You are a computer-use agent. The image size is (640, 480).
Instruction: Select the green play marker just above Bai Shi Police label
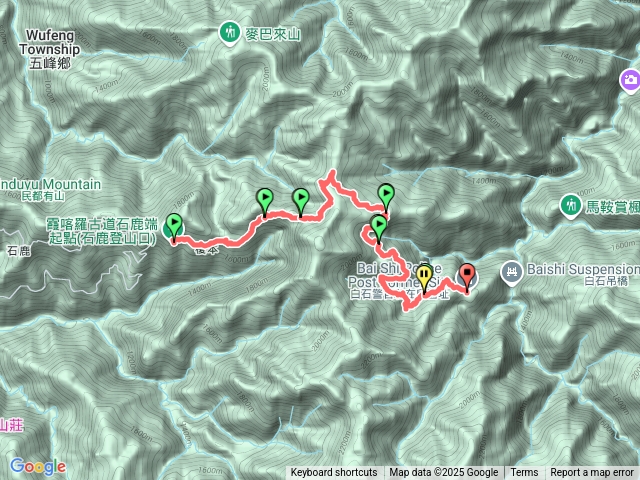(x=379, y=225)
